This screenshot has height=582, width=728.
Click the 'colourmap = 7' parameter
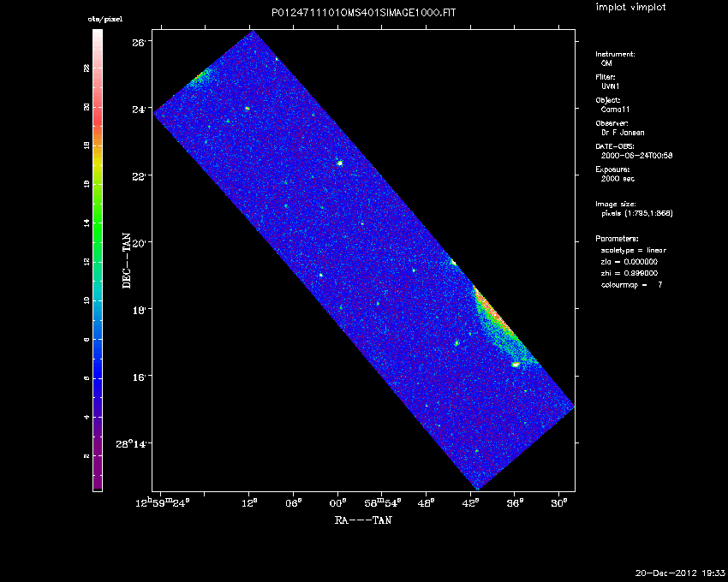coord(631,283)
